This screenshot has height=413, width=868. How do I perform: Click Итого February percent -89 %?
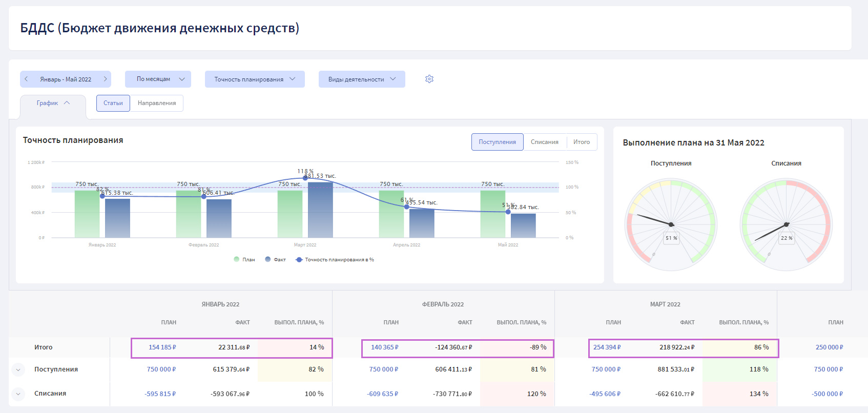click(538, 347)
